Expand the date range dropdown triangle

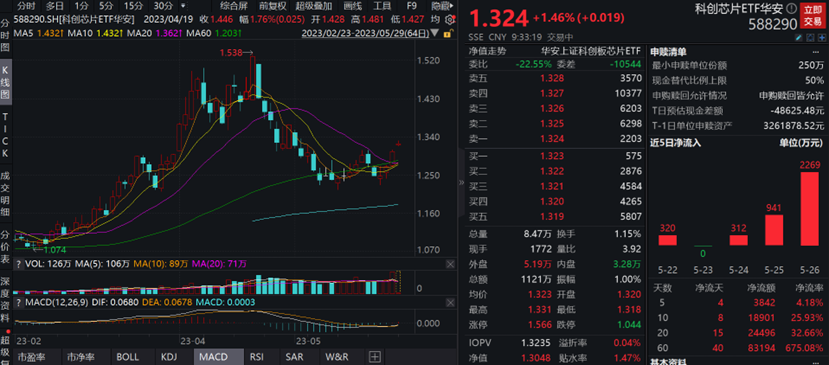435,33
